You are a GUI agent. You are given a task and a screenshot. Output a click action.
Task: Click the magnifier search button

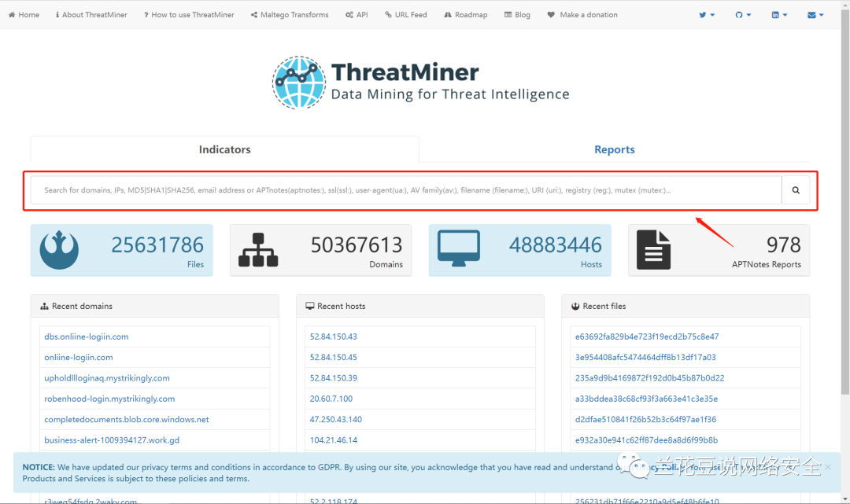796,190
